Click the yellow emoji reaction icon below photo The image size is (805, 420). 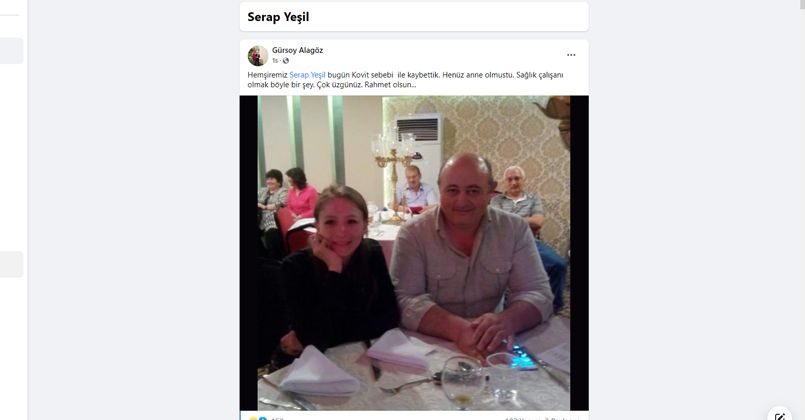click(x=253, y=418)
